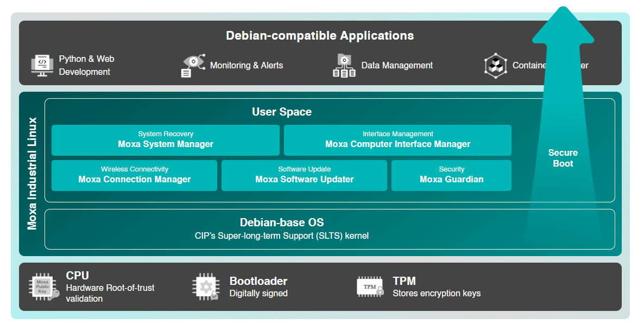
Task: Click the Monitoring & Alerts eye icon
Action: coord(193,66)
